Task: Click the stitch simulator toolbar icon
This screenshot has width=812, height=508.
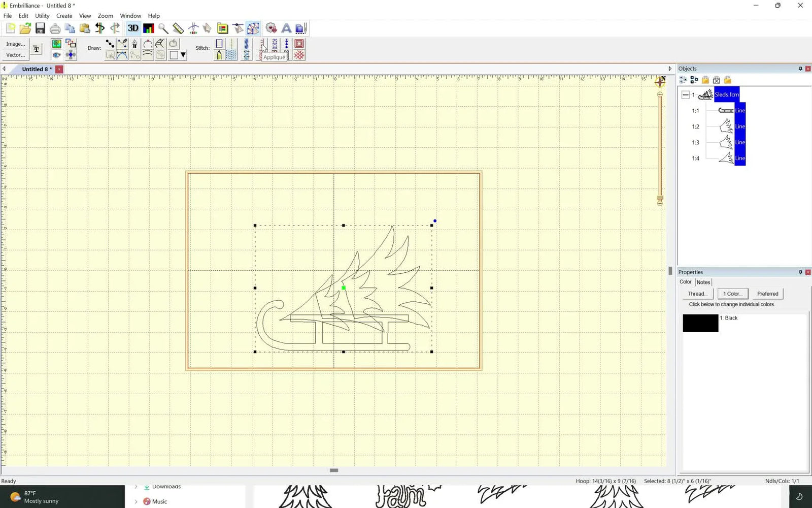Action: click(193, 28)
